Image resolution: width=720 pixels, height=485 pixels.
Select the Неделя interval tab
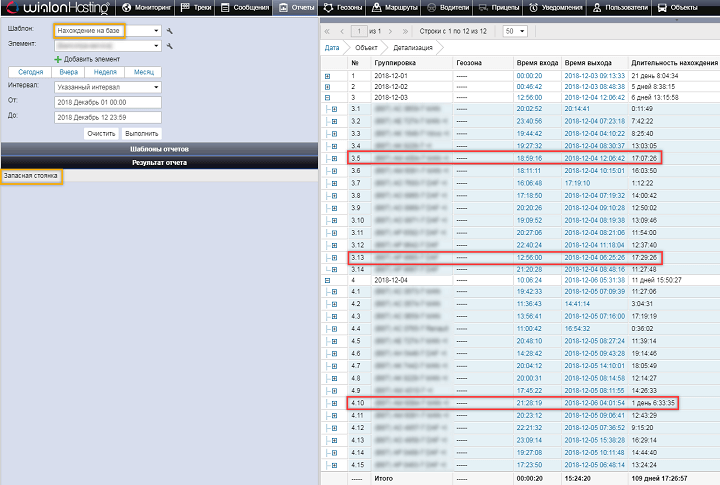tap(105, 73)
